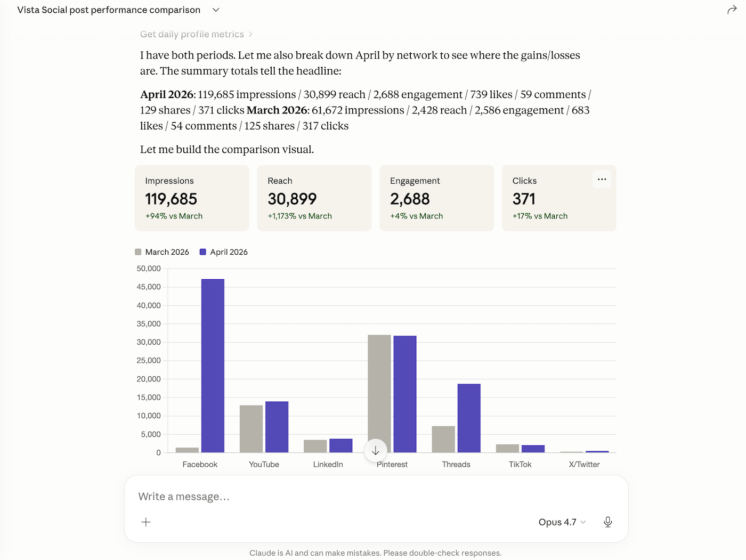Click the TikTok April 2026 bar

click(x=533, y=449)
